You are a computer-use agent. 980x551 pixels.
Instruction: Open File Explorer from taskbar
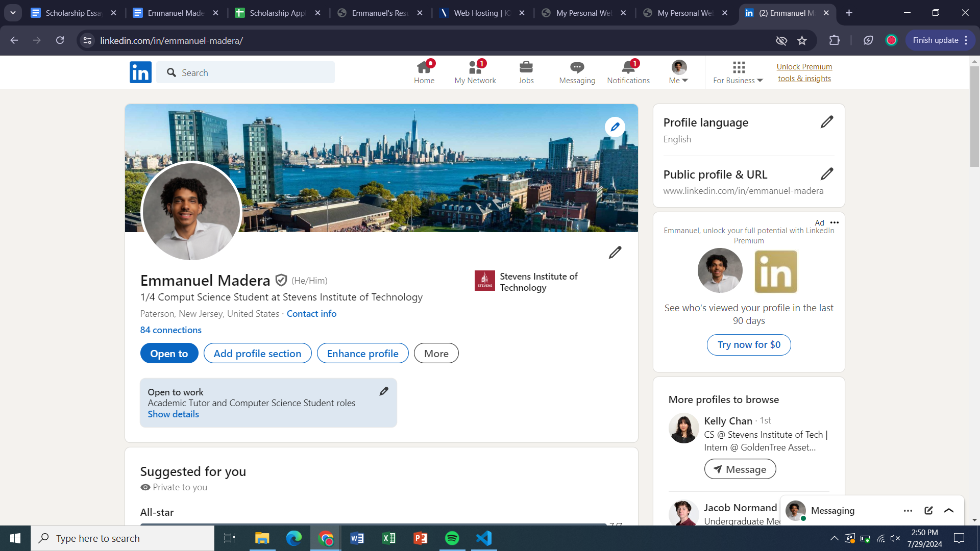click(x=262, y=538)
